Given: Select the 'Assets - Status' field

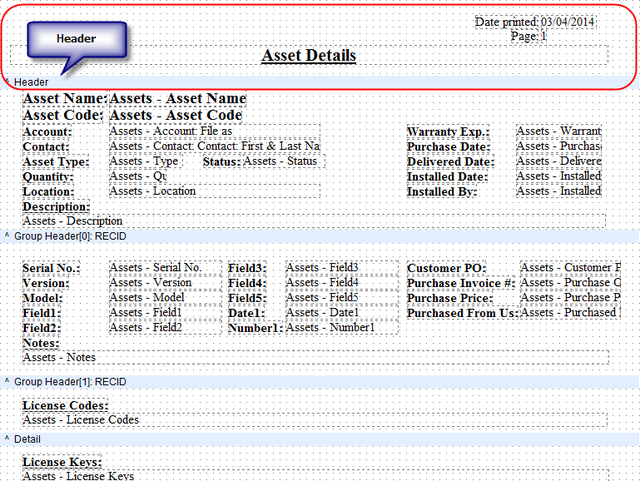Looking at the screenshot, I should (x=281, y=161).
